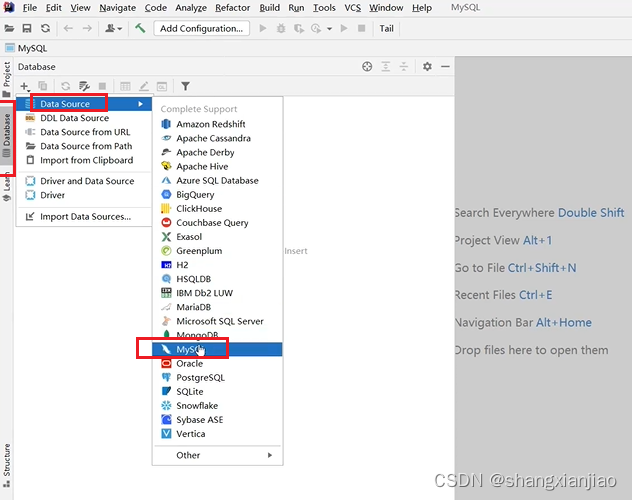632x500 pixels.
Task: Choose Data Source from Path
Action: pyautogui.click(x=84, y=146)
